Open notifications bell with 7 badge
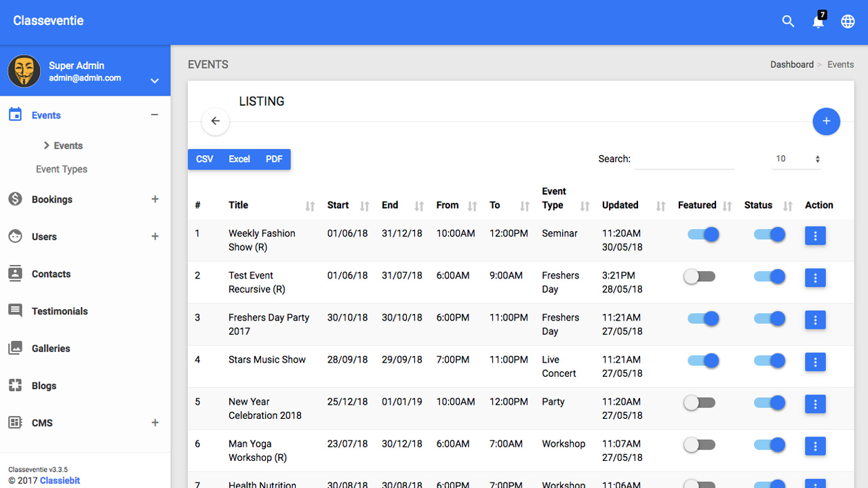The width and height of the screenshot is (868, 488). (818, 20)
